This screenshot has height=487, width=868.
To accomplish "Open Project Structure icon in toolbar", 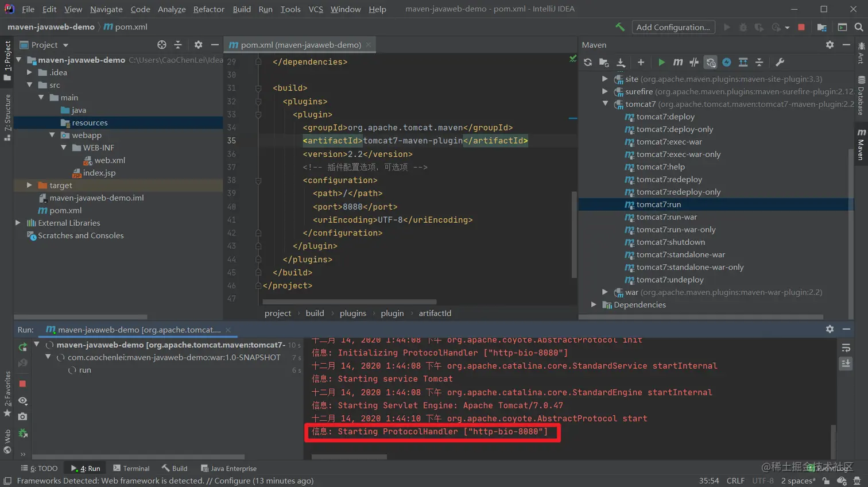I will (x=821, y=27).
